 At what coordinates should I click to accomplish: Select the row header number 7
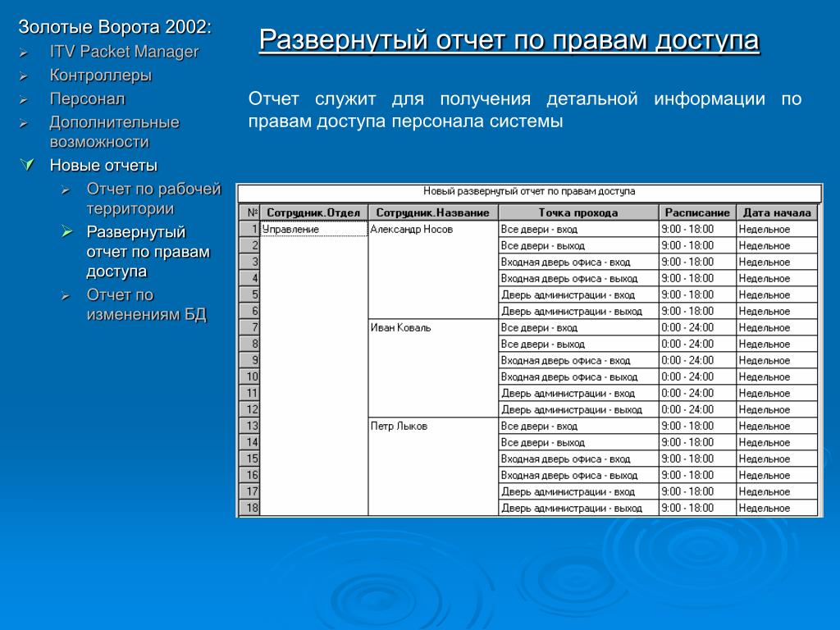(249, 328)
